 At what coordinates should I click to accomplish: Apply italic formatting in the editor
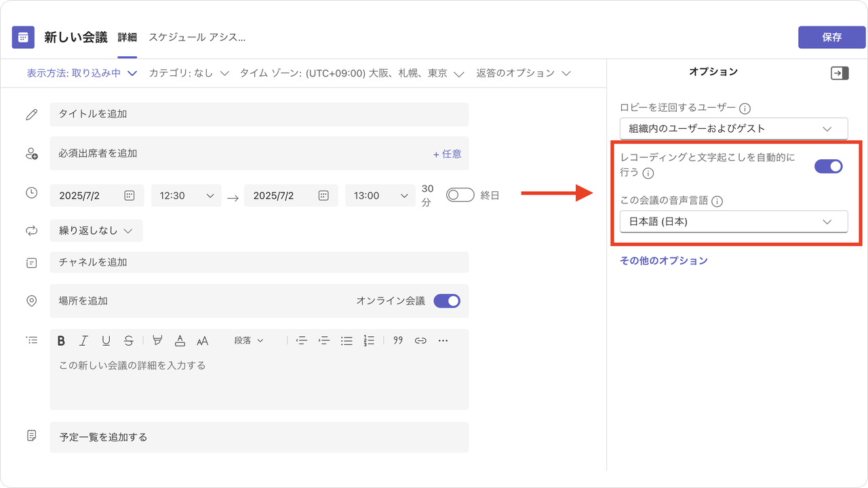click(84, 341)
